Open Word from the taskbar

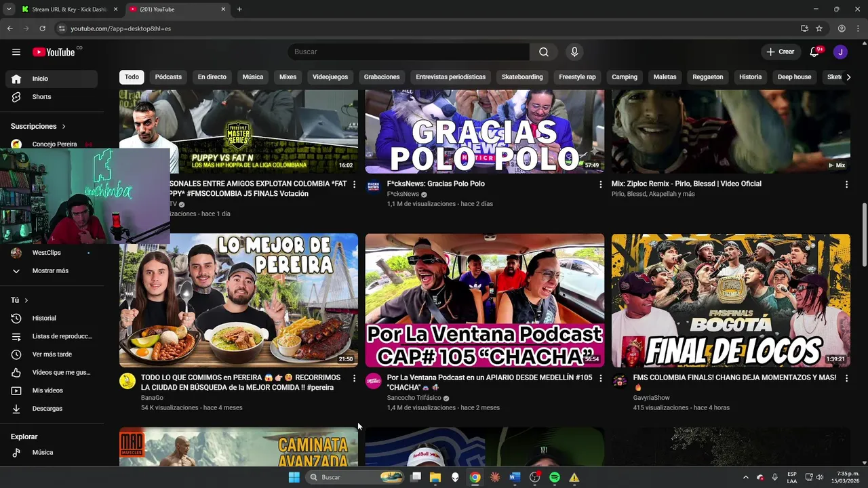(x=515, y=477)
